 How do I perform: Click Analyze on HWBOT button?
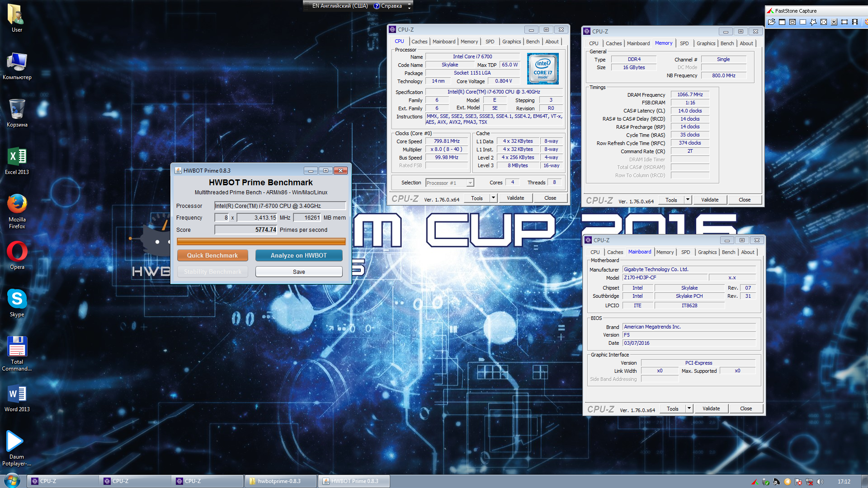point(298,255)
